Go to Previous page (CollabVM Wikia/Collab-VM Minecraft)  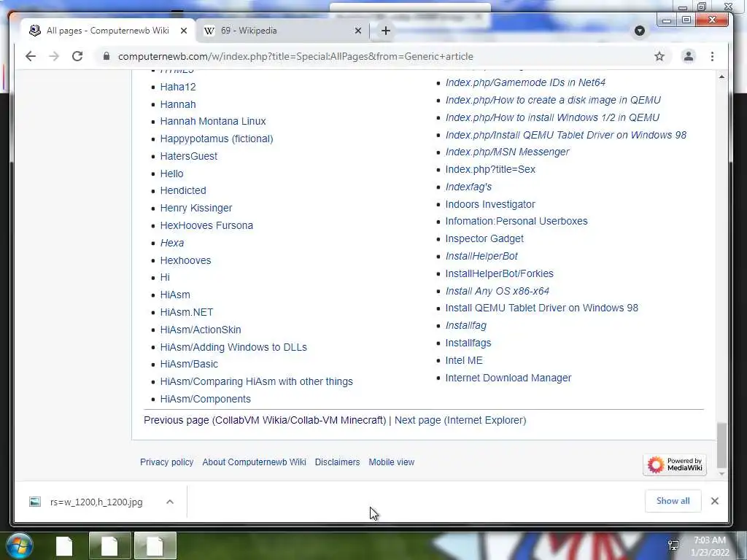point(265,420)
